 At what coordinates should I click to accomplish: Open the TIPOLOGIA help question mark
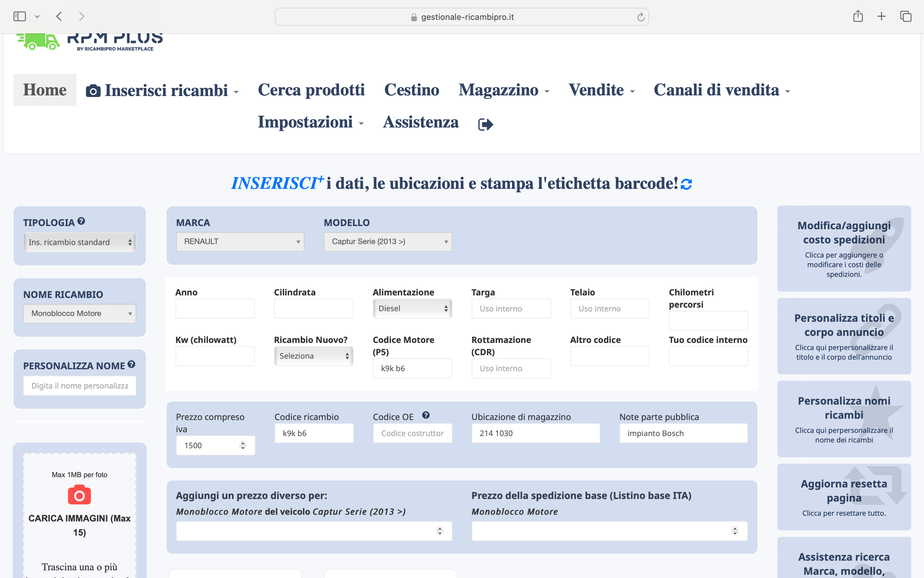(x=81, y=221)
